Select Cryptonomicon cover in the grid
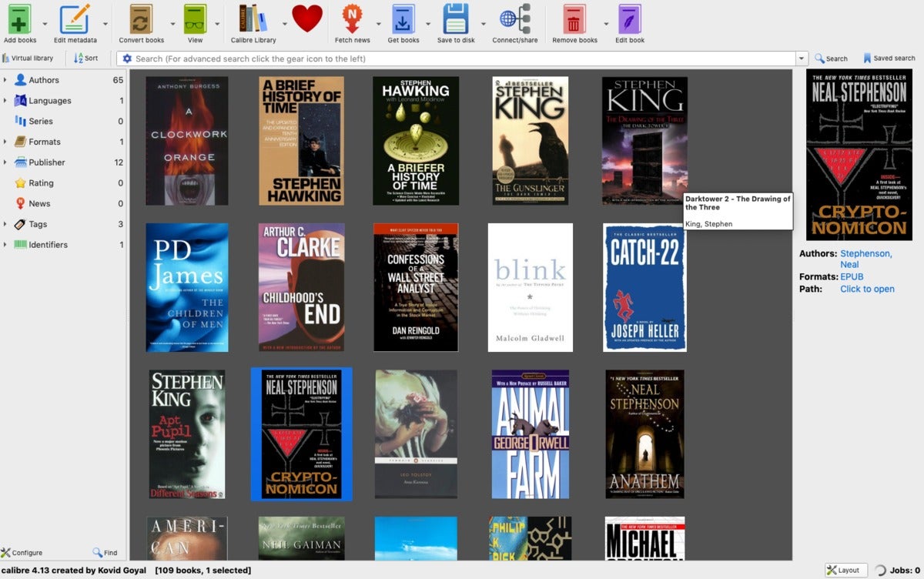The image size is (924, 579). (x=301, y=434)
